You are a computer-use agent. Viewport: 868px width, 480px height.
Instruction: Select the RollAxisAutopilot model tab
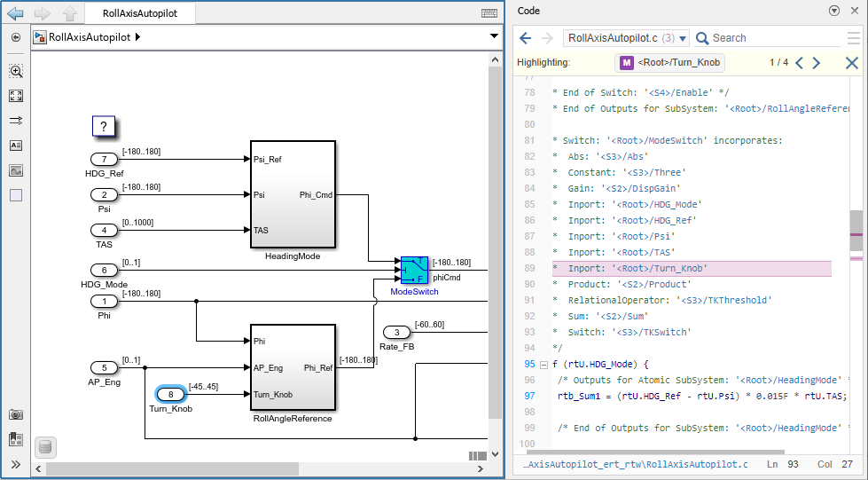click(138, 13)
